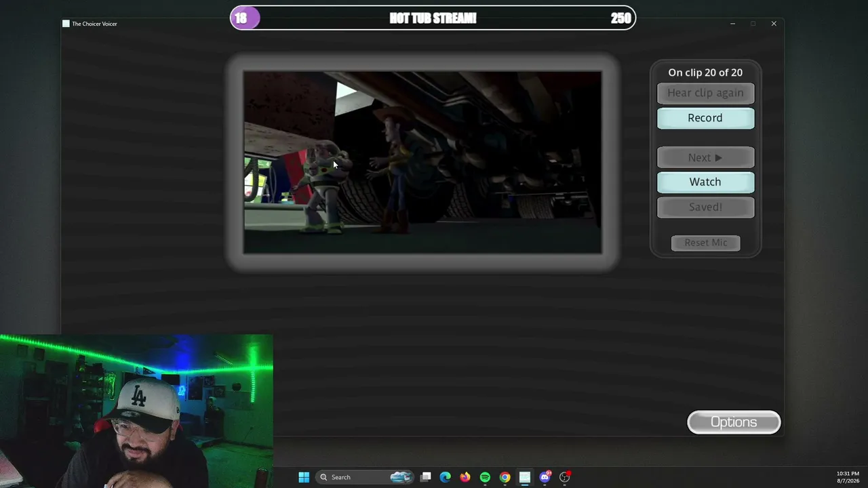Open Task View in the taskbar
Viewport: 868px width, 488px height.
coord(425,477)
